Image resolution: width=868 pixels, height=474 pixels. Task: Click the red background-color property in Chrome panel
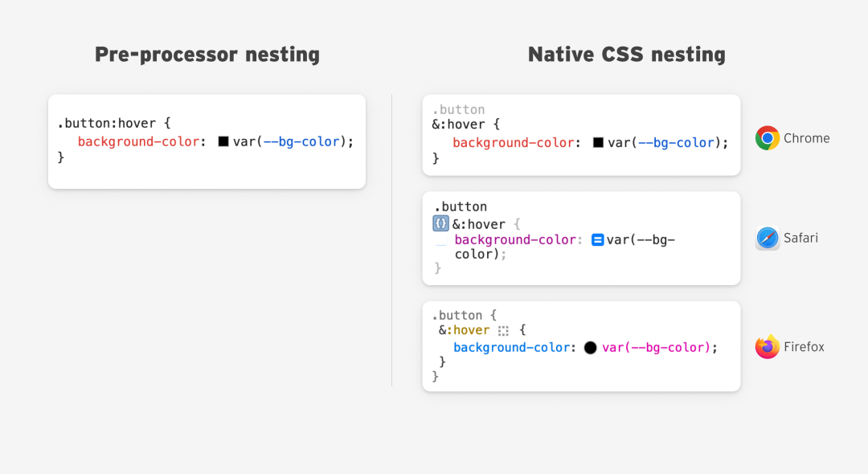pos(513,143)
